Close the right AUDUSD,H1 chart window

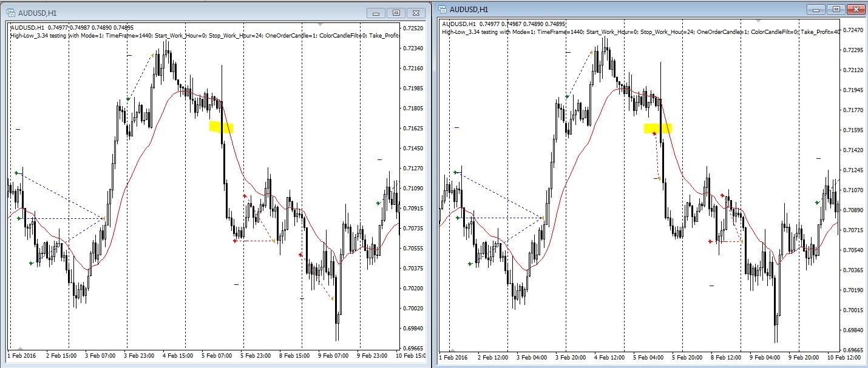pyautogui.click(x=856, y=9)
